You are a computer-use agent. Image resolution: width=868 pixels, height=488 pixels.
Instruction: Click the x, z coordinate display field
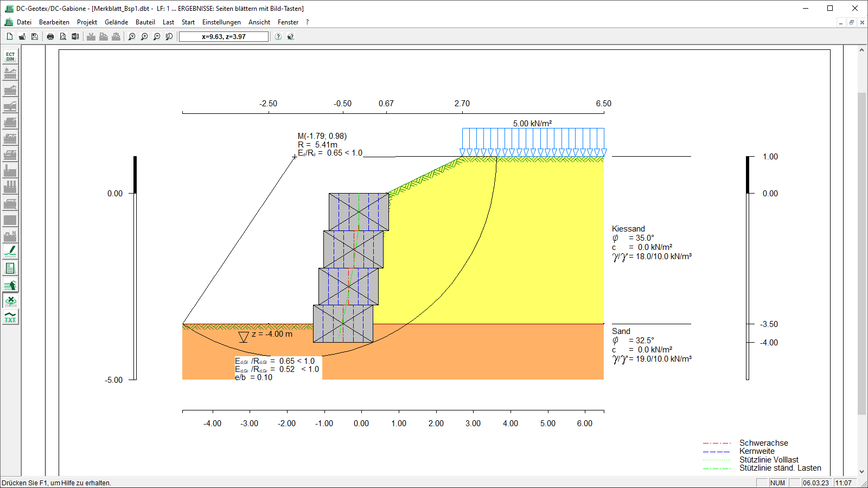224,37
